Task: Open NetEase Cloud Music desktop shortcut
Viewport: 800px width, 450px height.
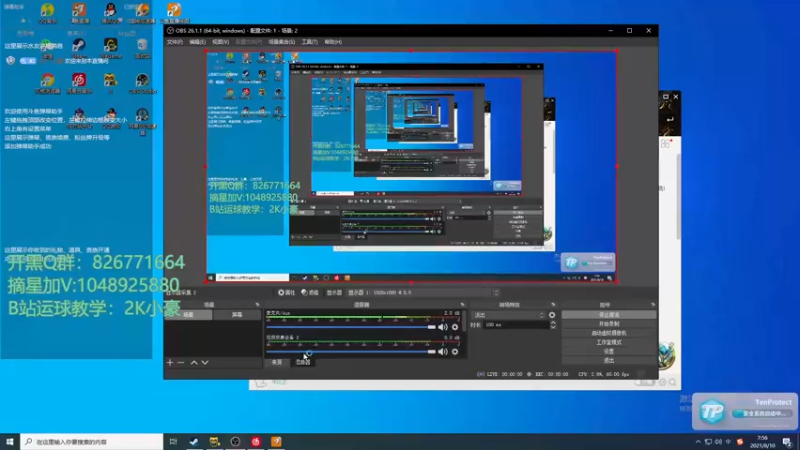Action: (x=79, y=83)
